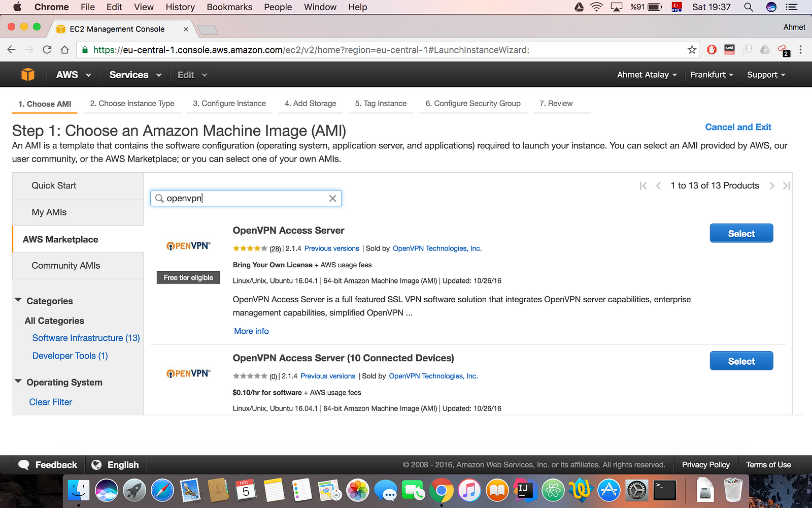This screenshot has height=508, width=812.
Task: Open IntelliJ IDEA from the dock
Action: (525, 491)
